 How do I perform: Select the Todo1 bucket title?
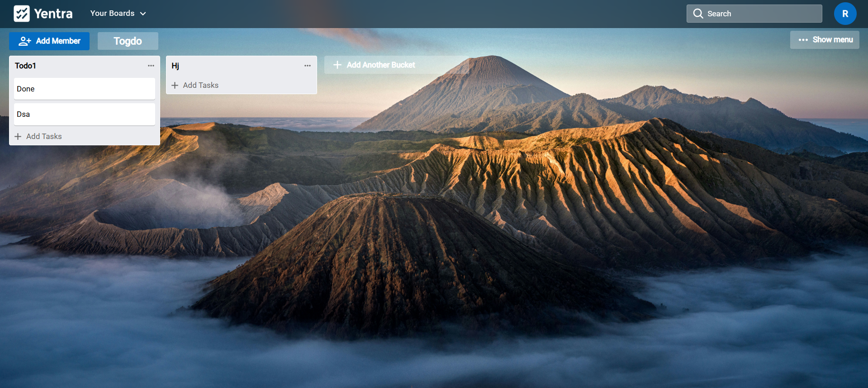[x=25, y=66]
